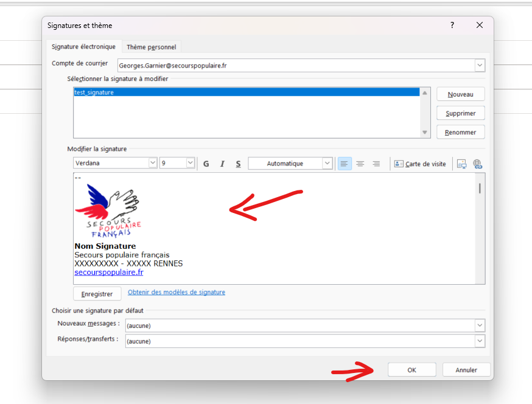This screenshot has height=404, width=532.
Task: Select the Signature électronique tab
Action: (83, 47)
